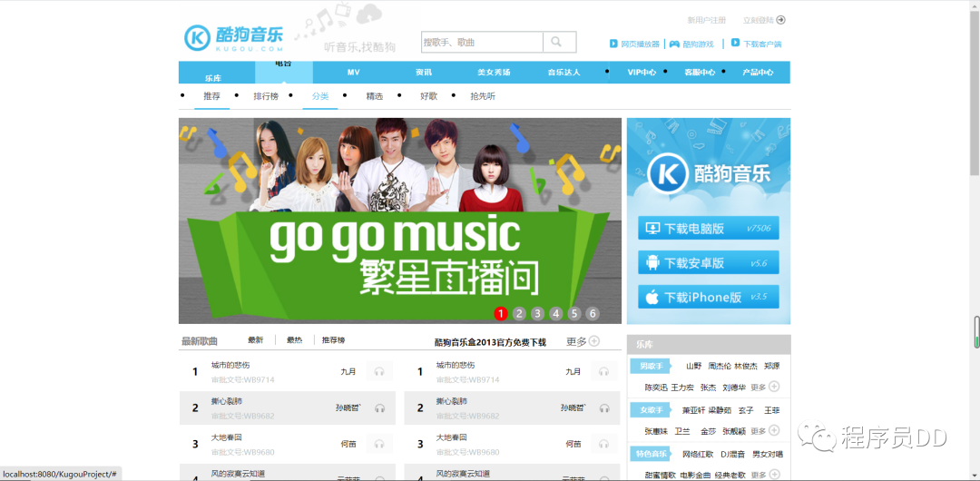Select the 好歌 sub-navigation item
The width and height of the screenshot is (980, 481).
428,96
